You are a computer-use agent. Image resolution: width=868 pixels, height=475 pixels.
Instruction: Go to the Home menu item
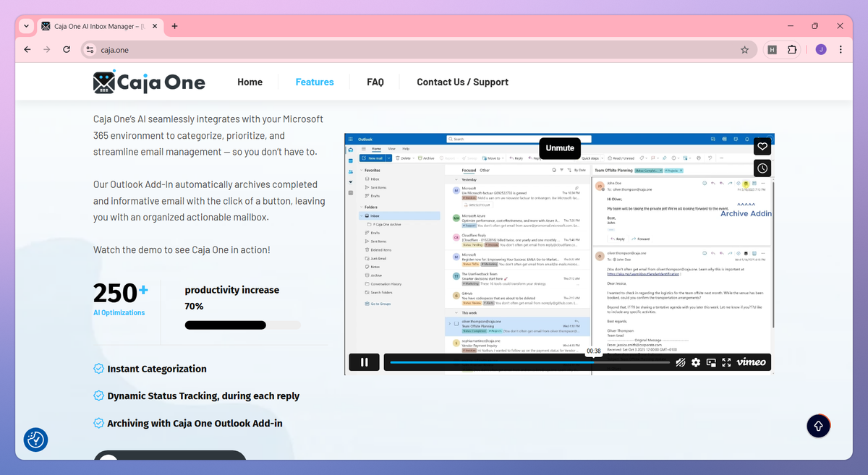tap(250, 82)
